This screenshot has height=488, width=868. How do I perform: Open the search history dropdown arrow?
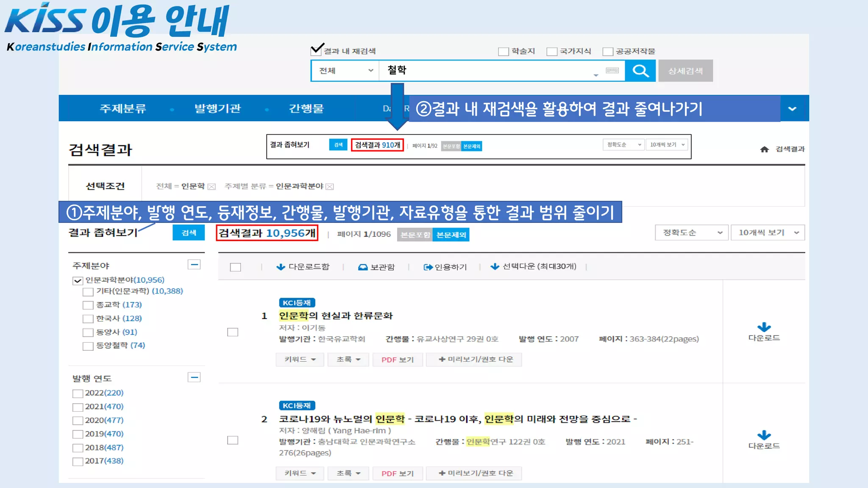[x=596, y=75]
